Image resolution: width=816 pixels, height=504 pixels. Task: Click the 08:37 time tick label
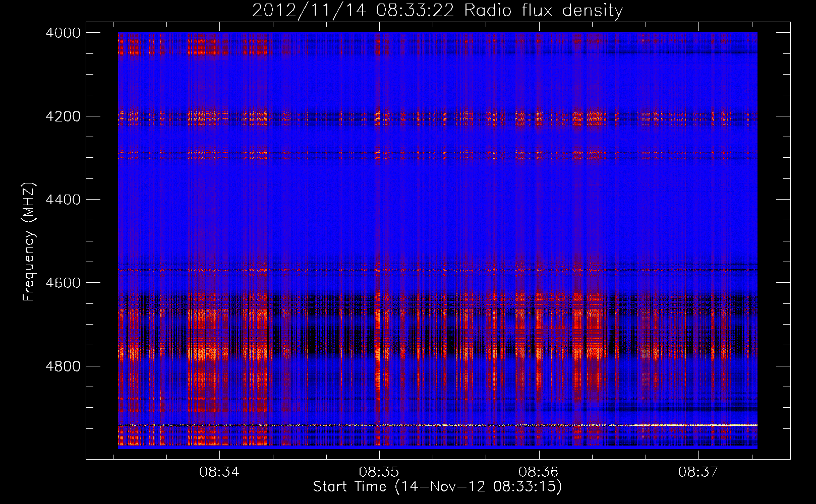tap(698, 472)
